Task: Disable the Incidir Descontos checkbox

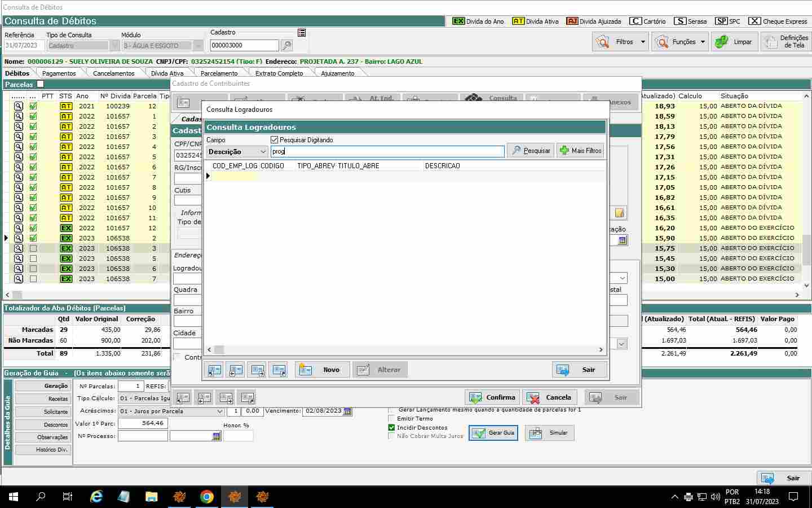Action: [x=391, y=428]
